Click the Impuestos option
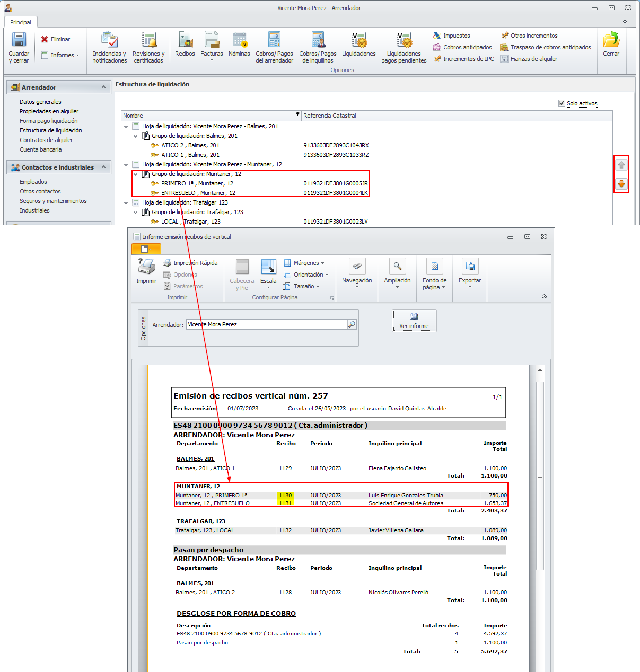The width and height of the screenshot is (640, 672). [451, 36]
